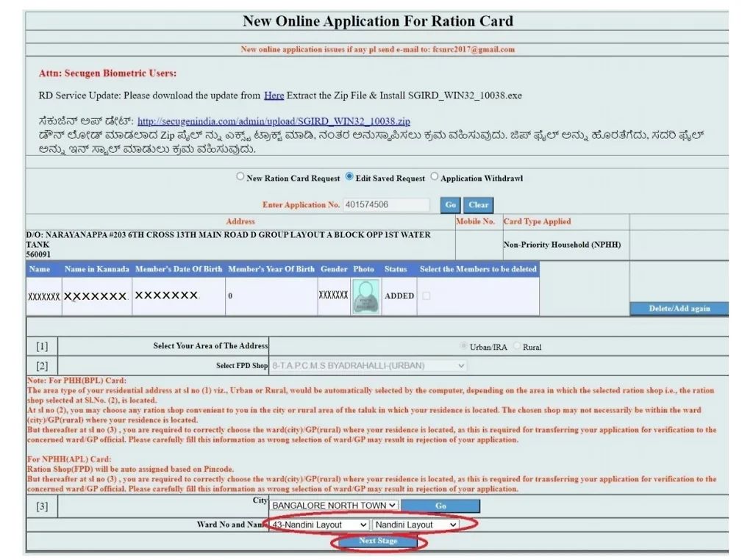Image resolution: width=753 pixels, height=560 pixels.
Task: Click the For NPHH(APL) Card note heading
Action: tap(68, 459)
